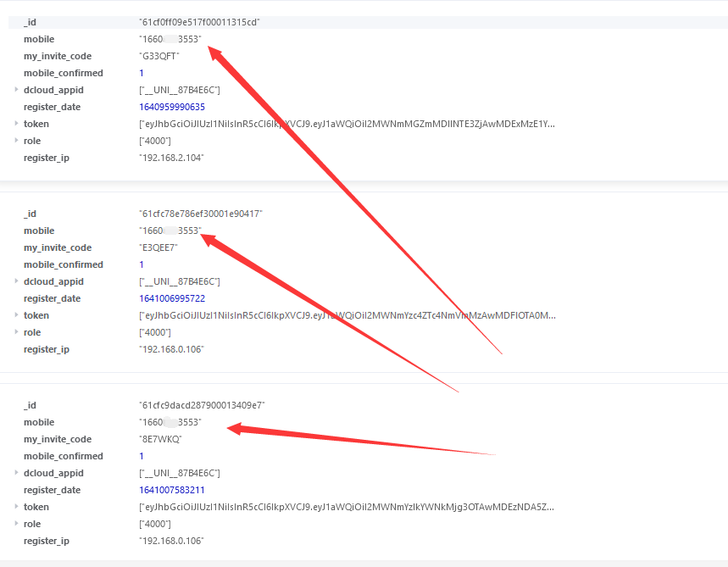Expand token array in the third record

tap(16, 507)
